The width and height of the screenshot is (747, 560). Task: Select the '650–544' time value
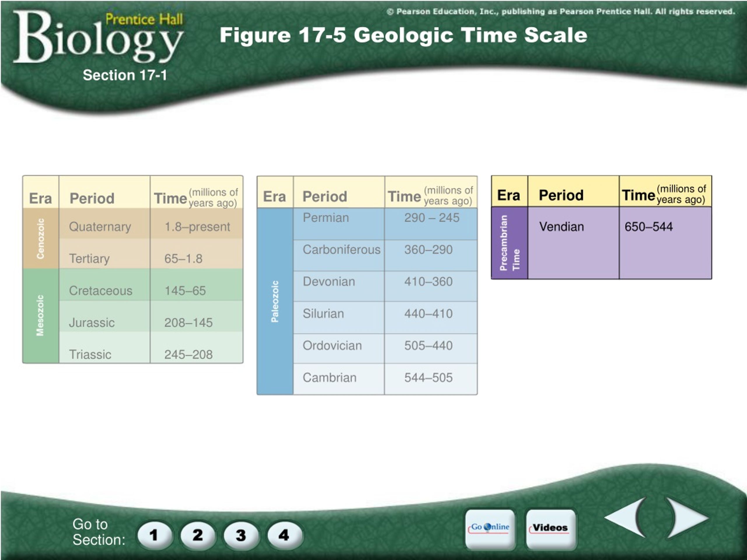tap(648, 227)
